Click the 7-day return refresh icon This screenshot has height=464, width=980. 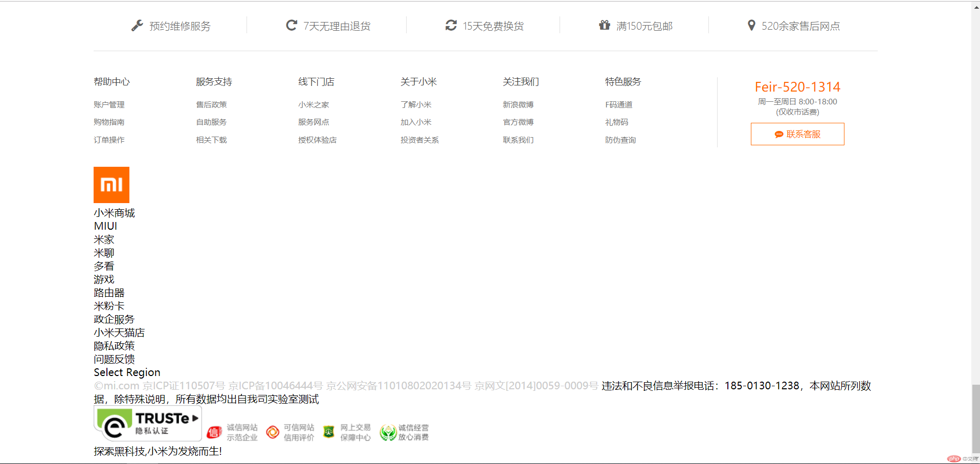click(292, 25)
